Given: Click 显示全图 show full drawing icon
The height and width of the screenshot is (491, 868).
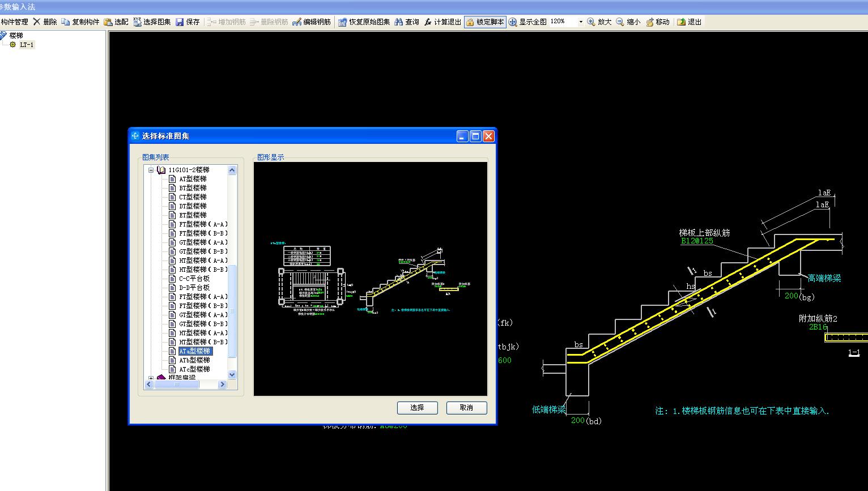Looking at the screenshot, I should pyautogui.click(x=513, y=22).
